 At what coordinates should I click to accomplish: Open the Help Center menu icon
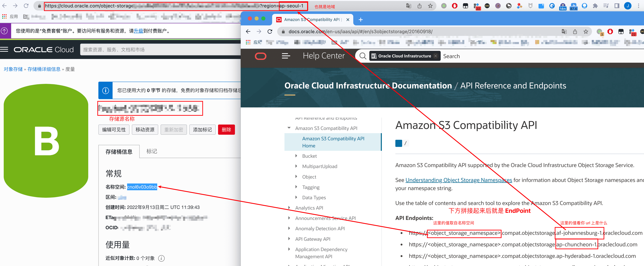click(x=286, y=56)
